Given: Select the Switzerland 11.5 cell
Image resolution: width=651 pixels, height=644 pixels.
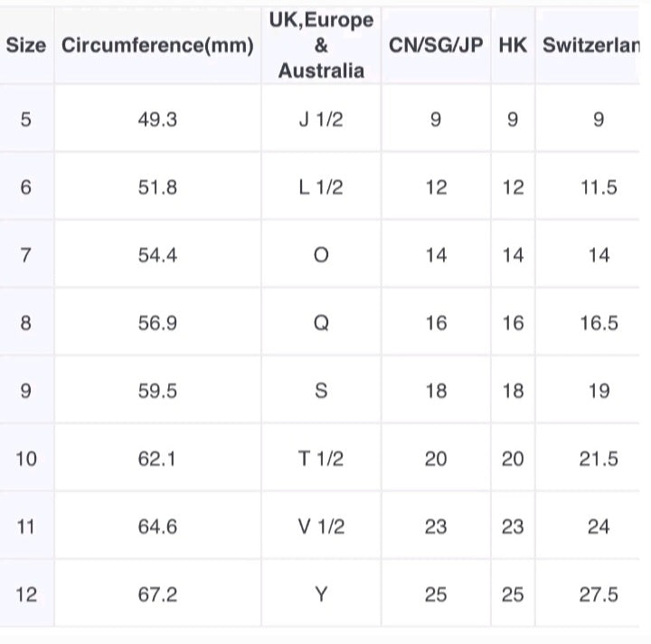Looking at the screenshot, I should click(599, 187).
